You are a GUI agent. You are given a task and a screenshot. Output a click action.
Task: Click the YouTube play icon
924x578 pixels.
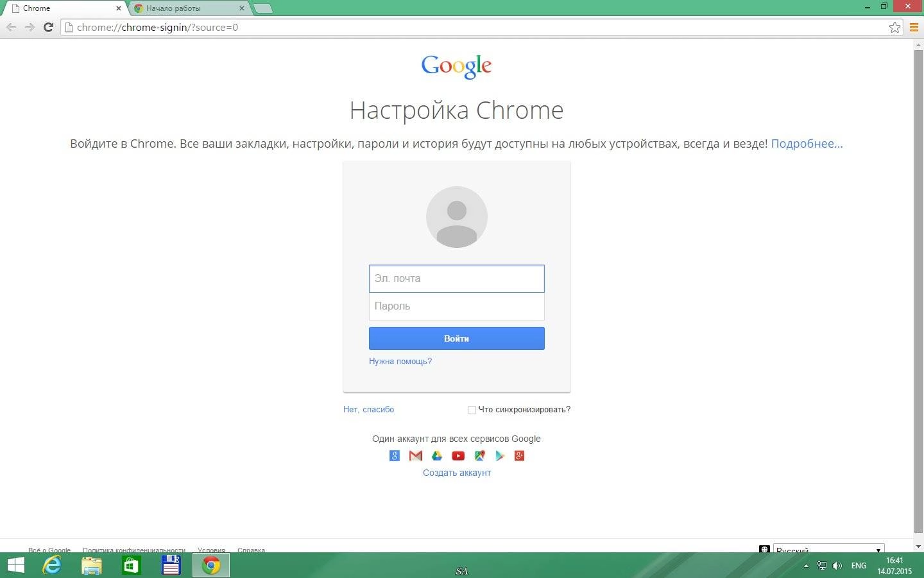[x=458, y=456]
